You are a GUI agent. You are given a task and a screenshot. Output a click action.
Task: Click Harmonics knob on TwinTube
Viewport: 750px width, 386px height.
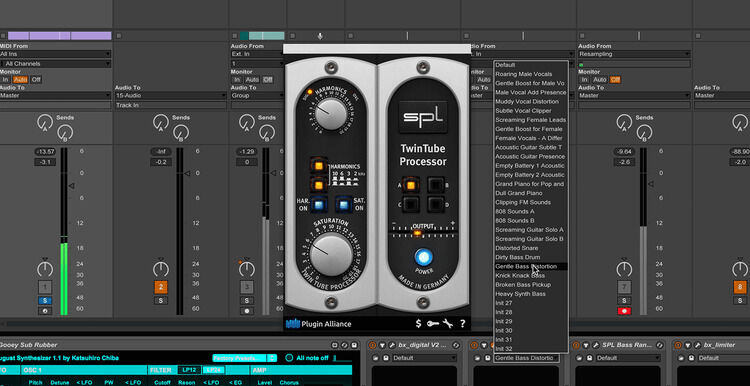tap(331, 114)
